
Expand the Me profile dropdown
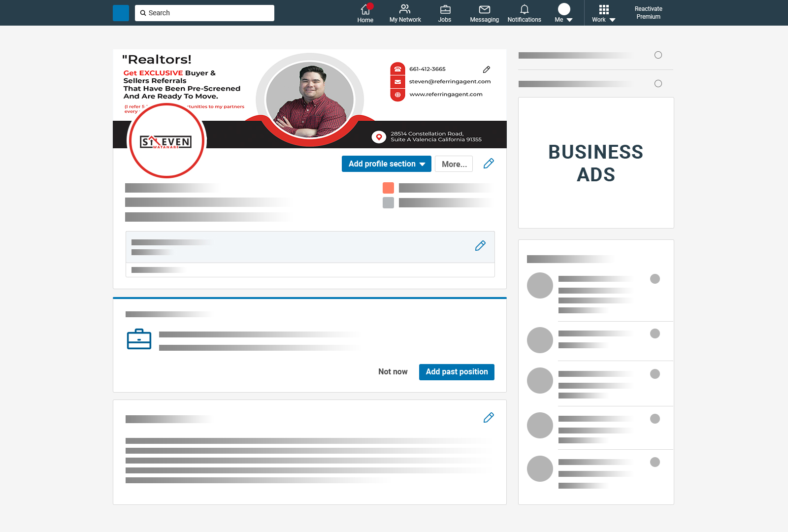[564, 13]
